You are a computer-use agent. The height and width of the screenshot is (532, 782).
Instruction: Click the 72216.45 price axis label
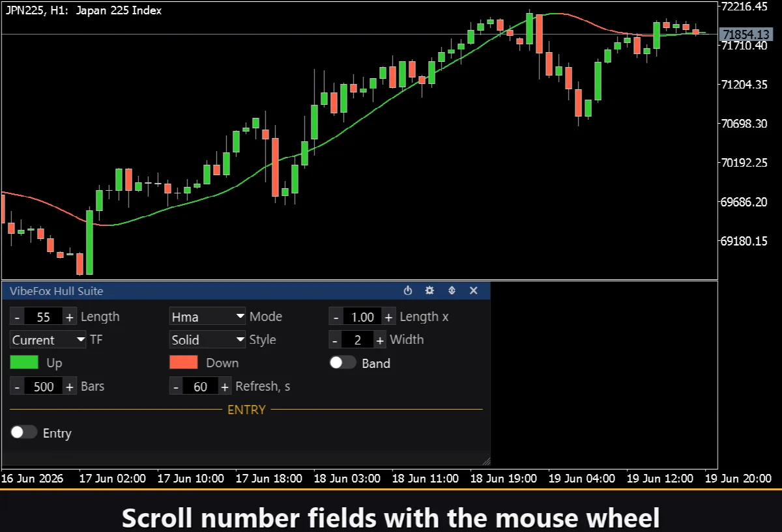click(x=746, y=7)
